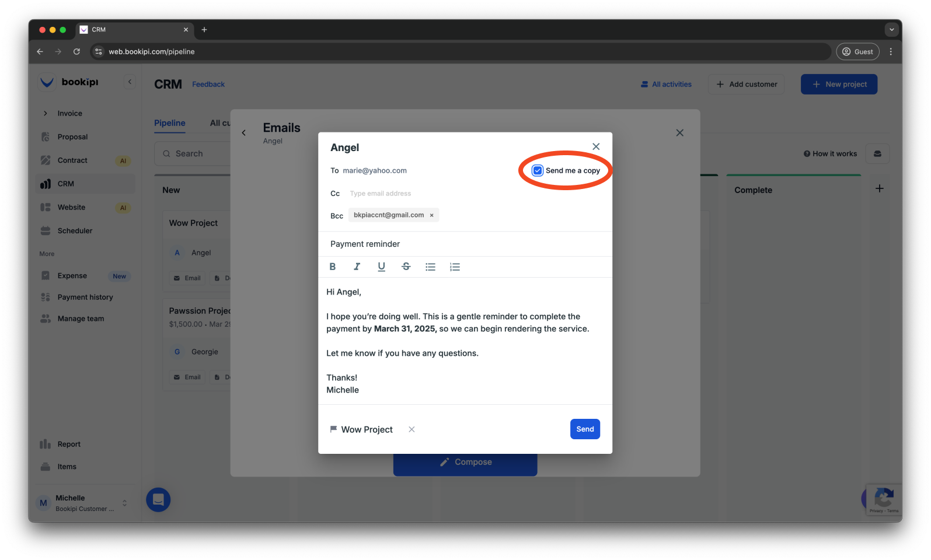The height and width of the screenshot is (560, 931).
Task: Open Payment history in sidebar
Action: (x=85, y=297)
